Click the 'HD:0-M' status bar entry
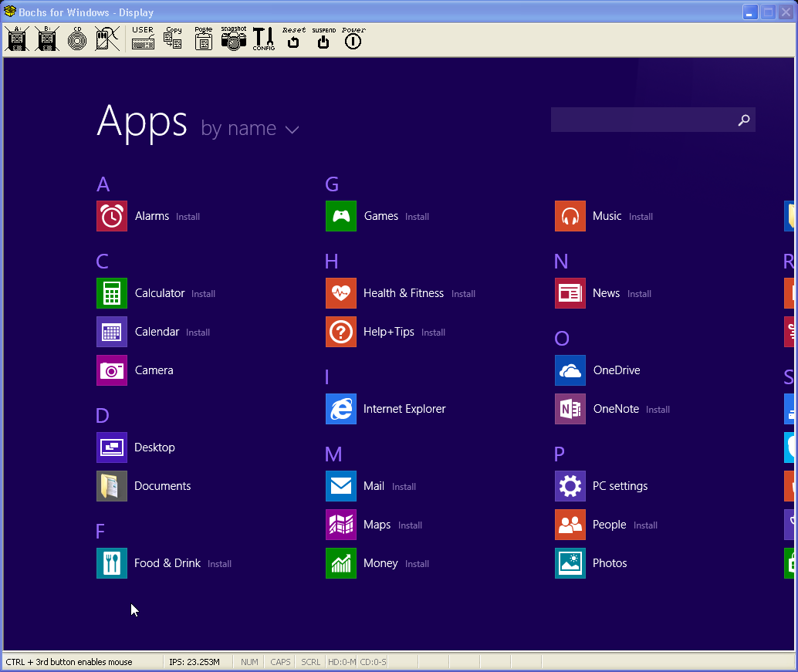The image size is (798, 672). [x=342, y=662]
